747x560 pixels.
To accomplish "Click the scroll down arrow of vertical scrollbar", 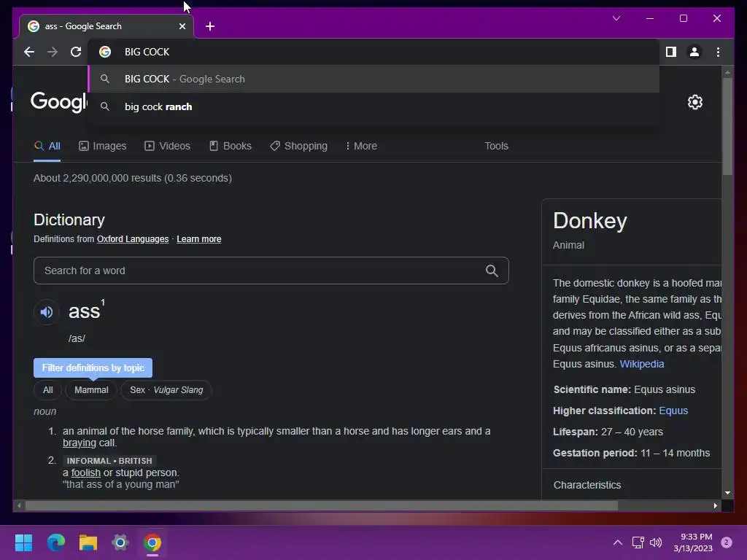I will tap(727, 493).
